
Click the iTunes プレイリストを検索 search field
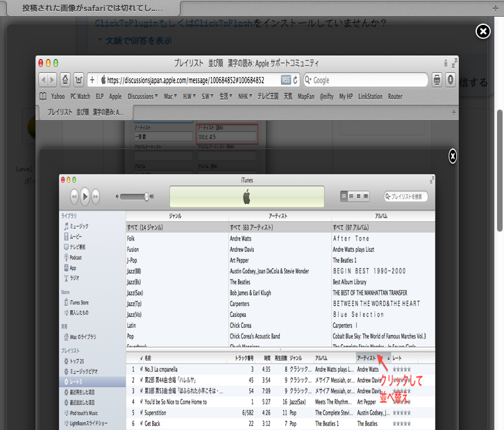406,196
